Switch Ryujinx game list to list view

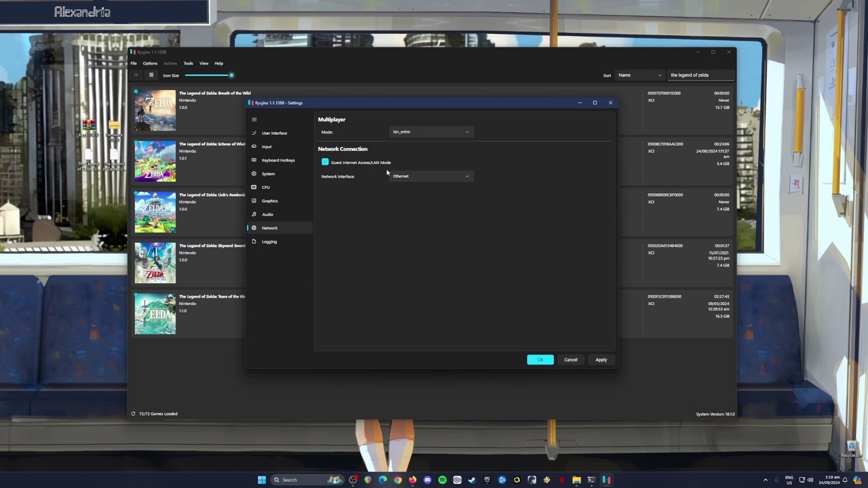[136, 75]
